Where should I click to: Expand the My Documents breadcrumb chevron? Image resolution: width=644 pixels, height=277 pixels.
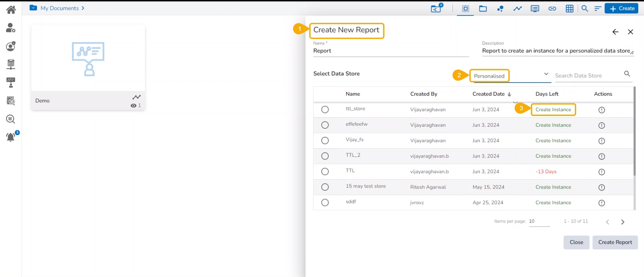(83, 8)
